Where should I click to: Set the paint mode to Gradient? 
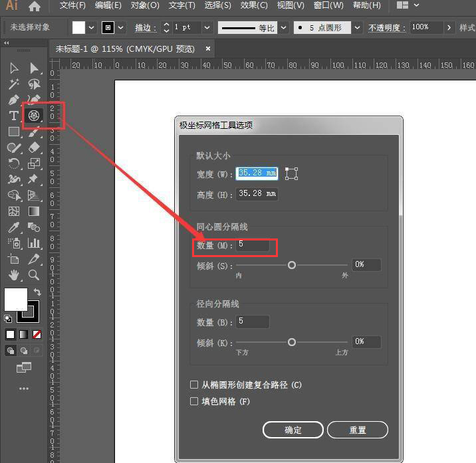pyautogui.click(x=23, y=334)
